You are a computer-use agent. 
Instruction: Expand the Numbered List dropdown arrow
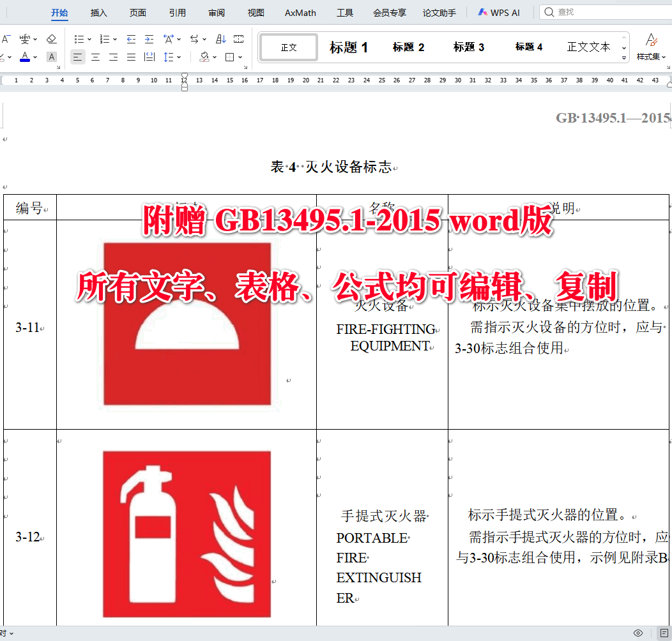tap(114, 38)
